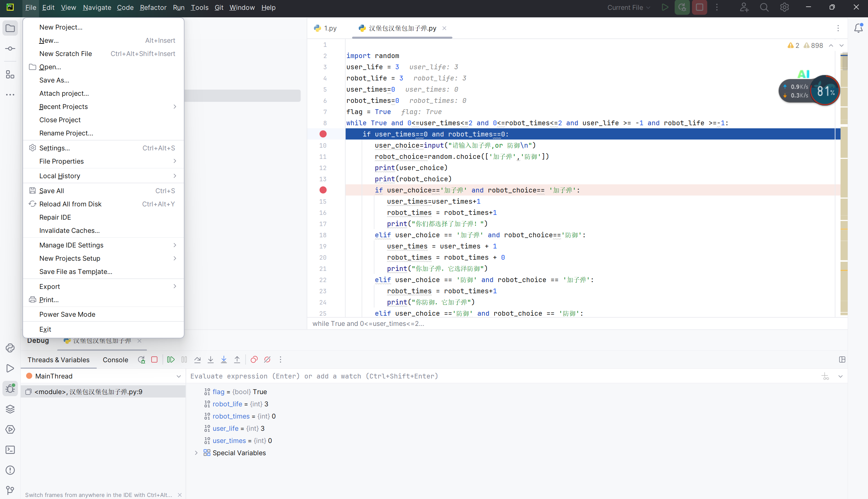The height and width of the screenshot is (499, 868).
Task: Expand the Local History submenu
Action: point(103,176)
